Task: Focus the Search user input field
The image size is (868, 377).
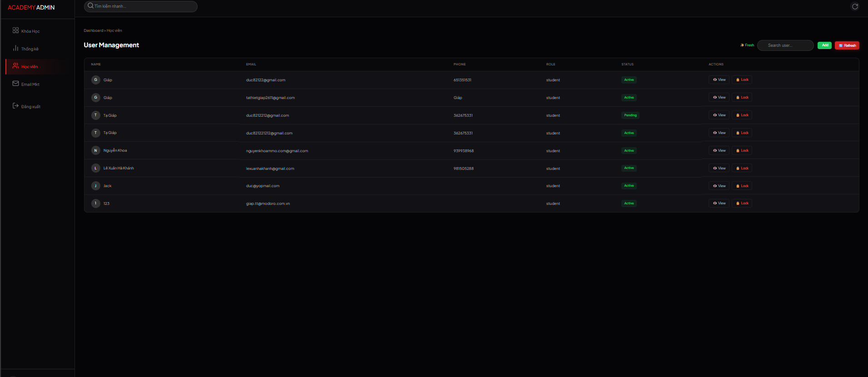Action: pos(785,45)
